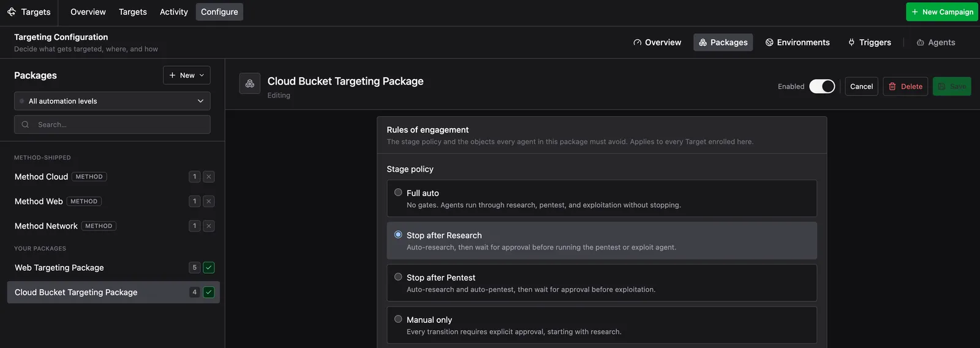Go to the Agents tab
This screenshot has width=980, height=348.
click(x=936, y=42)
